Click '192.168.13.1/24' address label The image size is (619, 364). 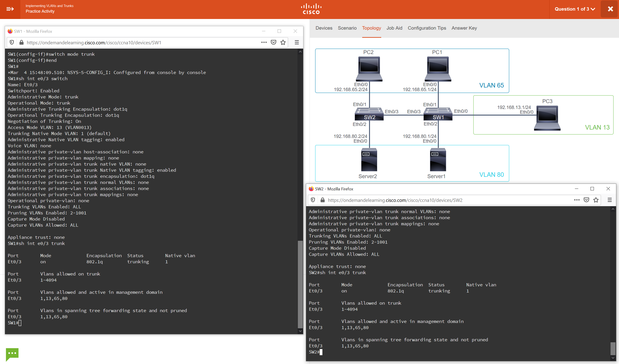[x=514, y=107]
